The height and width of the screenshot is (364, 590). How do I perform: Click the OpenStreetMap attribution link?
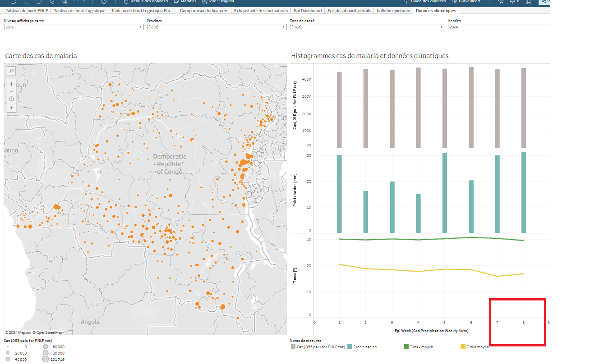pyautogui.click(x=49, y=332)
